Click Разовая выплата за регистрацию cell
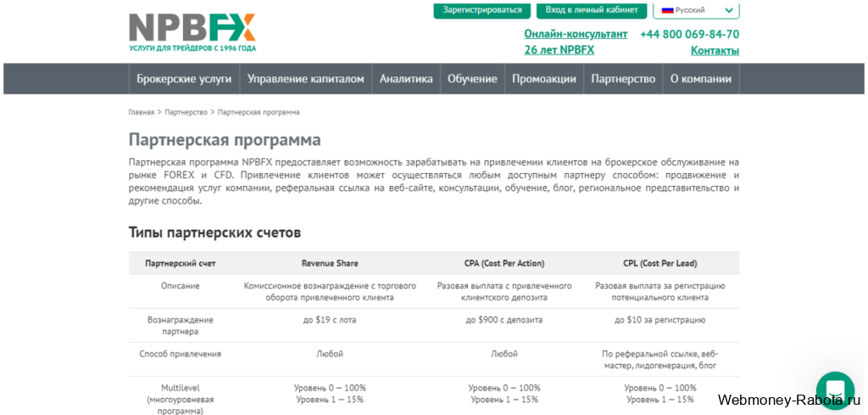Screen dimensions: 868x415 (660, 292)
